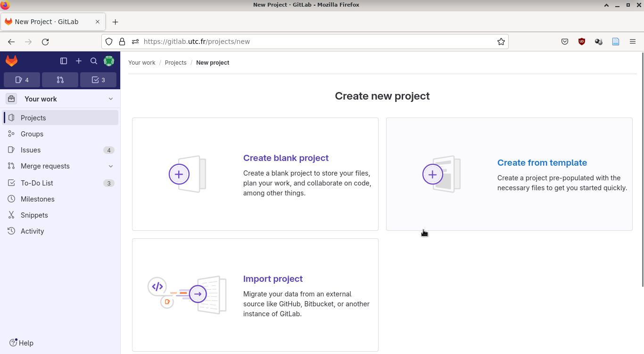Open the to-do counter showing 3
Image resolution: width=644 pixels, height=354 pixels.
pos(98,80)
